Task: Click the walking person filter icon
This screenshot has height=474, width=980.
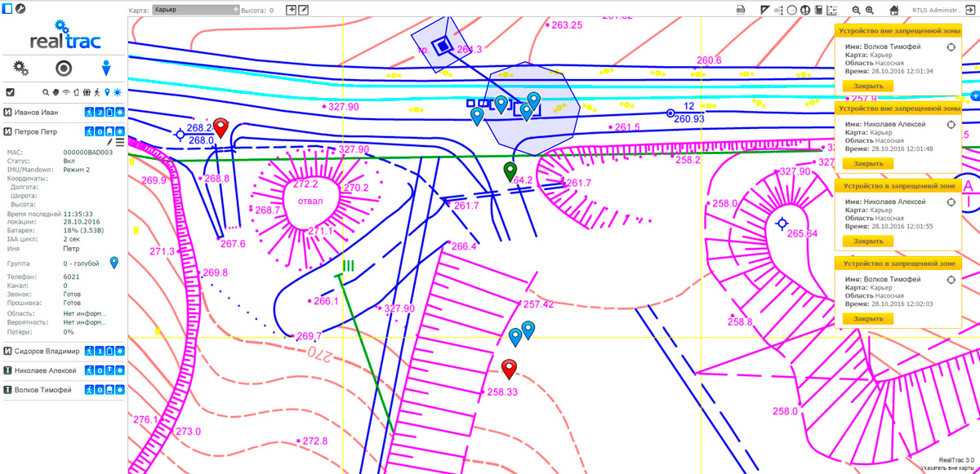Action: [x=97, y=92]
